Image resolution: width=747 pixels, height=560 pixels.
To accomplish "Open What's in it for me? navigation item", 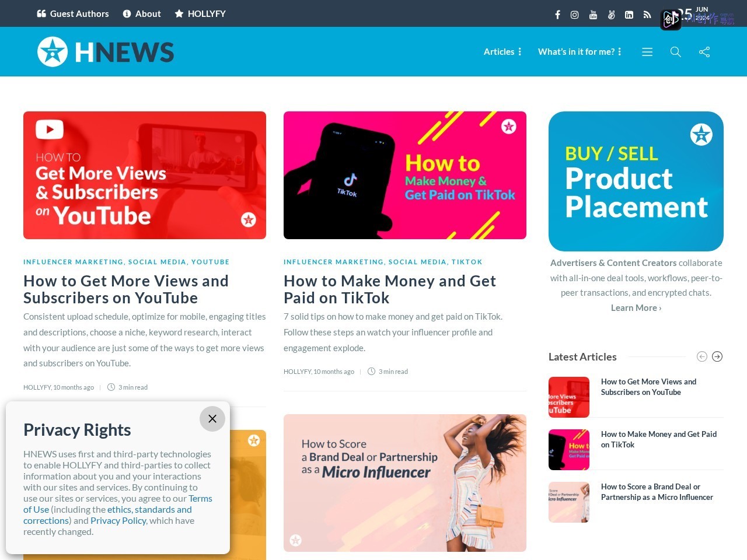I will 576,51.
